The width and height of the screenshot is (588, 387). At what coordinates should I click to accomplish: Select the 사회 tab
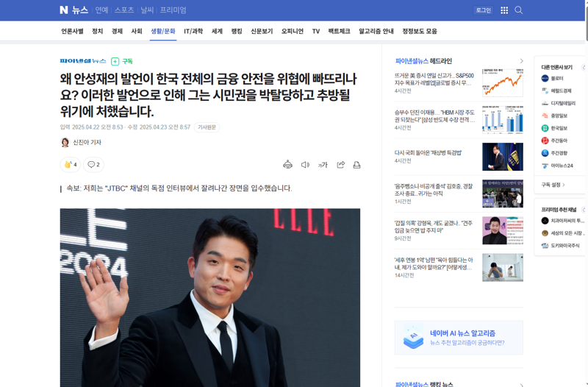(137, 31)
